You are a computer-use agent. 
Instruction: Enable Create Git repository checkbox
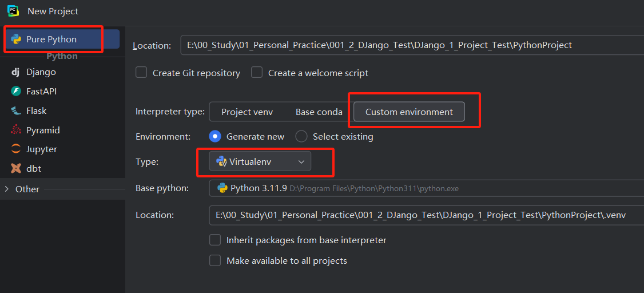(x=141, y=73)
